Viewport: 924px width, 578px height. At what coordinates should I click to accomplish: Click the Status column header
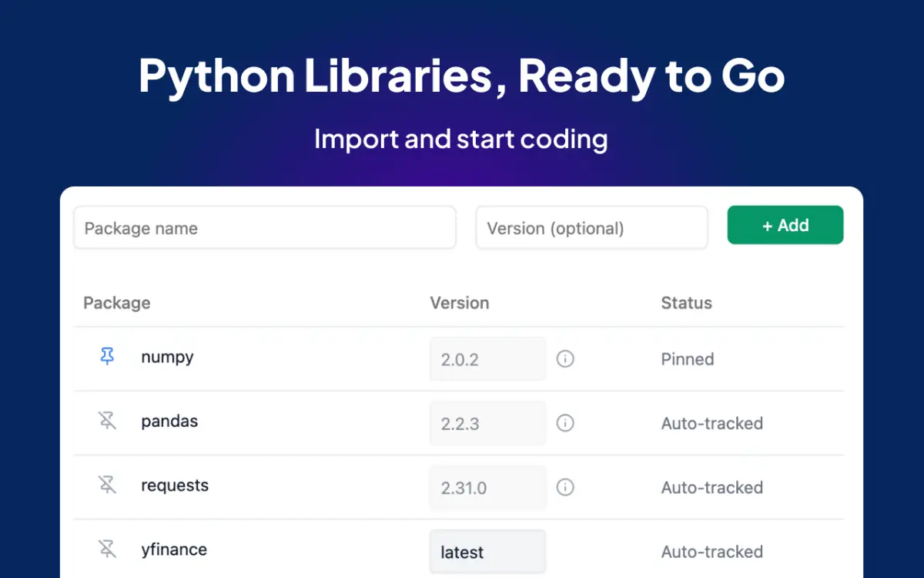point(687,303)
